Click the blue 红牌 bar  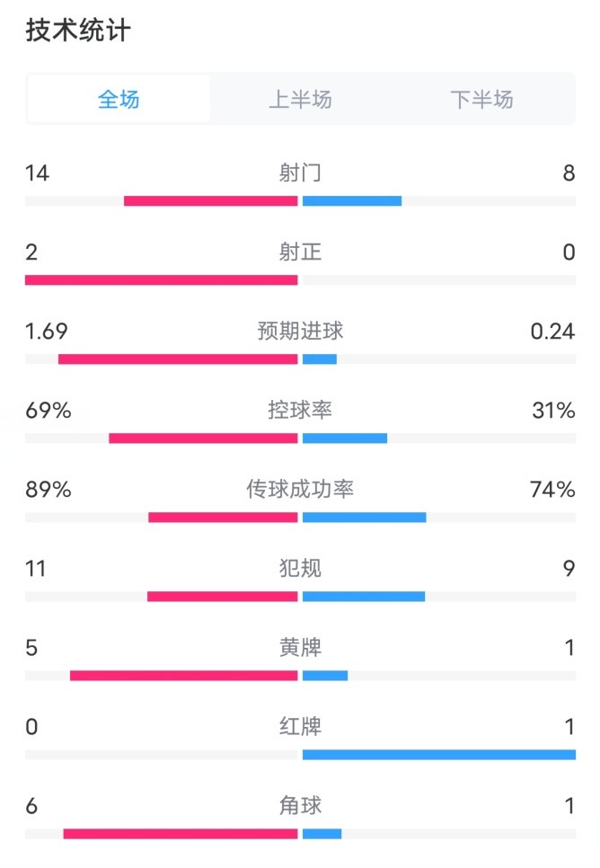pos(438,755)
